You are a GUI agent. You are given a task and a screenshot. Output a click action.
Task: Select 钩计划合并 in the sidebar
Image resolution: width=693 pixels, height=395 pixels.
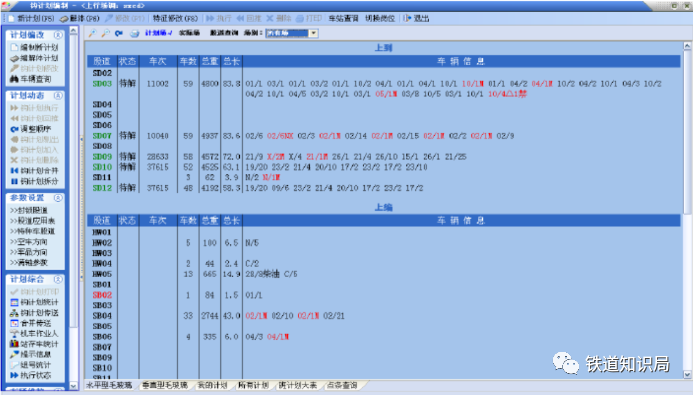tap(34, 171)
